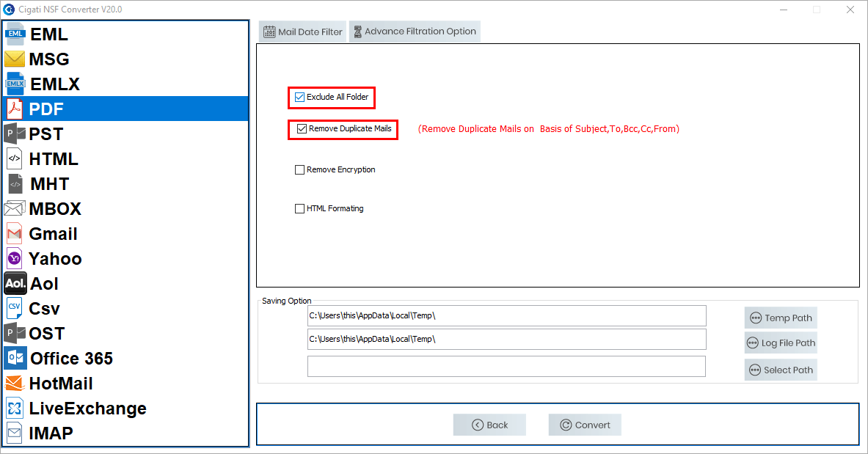Click the Log File Path button
868x454 pixels.
tap(781, 343)
